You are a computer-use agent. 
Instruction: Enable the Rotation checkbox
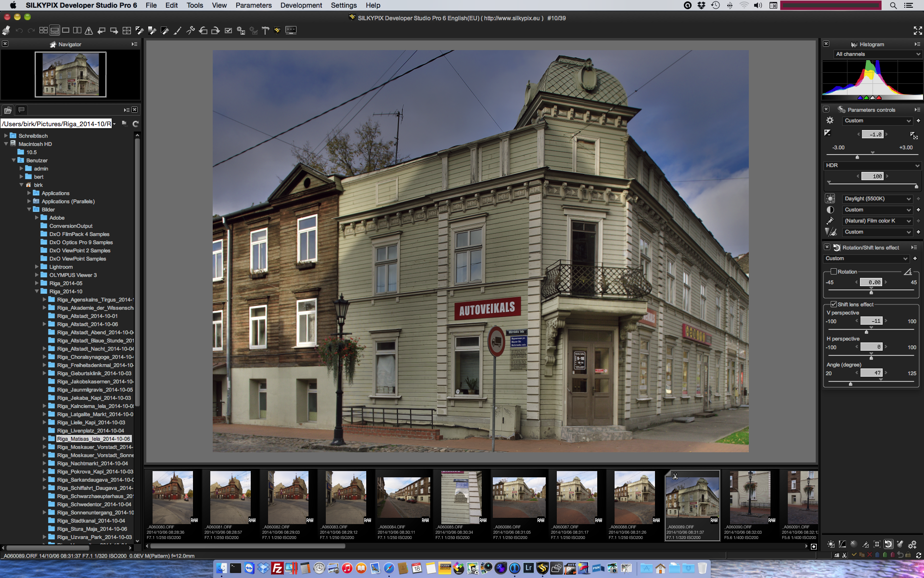834,272
